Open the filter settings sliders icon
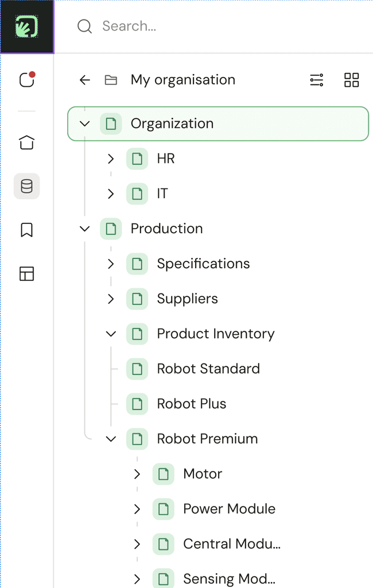The width and height of the screenshot is (373, 588). pos(317,80)
